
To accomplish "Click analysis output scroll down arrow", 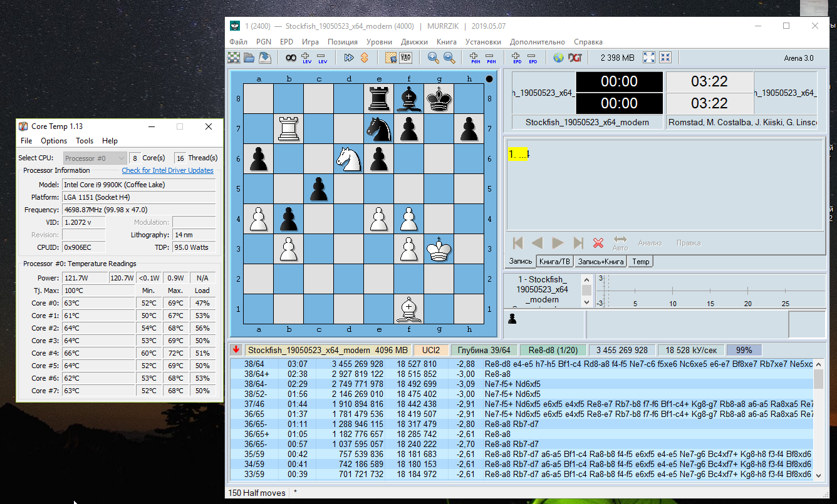I will (x=818, y=475).
